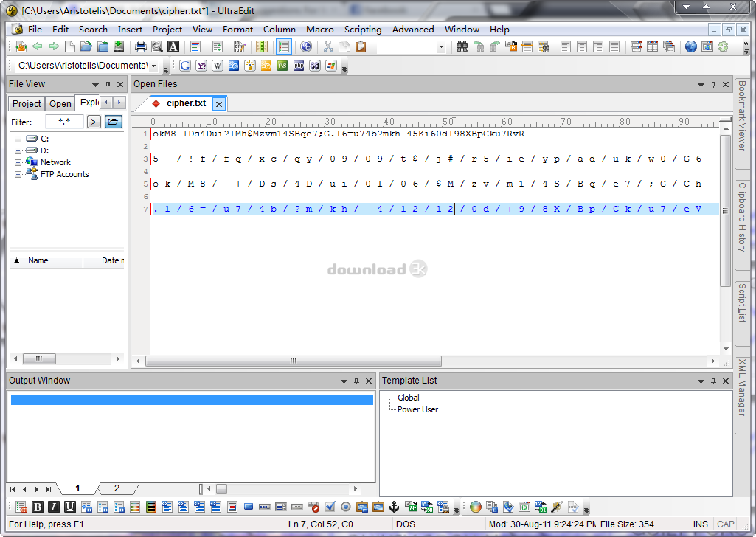Click the Find Previous binoculars icon
Image resolution: width=756 pixels, height=537 pixels.
(x=478, y=46)
